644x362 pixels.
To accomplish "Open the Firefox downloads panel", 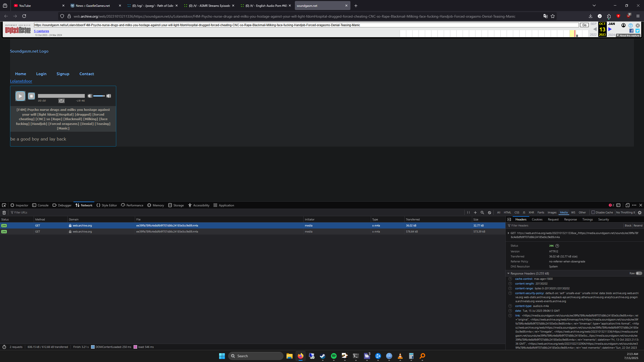I will [x=590, y=16].
